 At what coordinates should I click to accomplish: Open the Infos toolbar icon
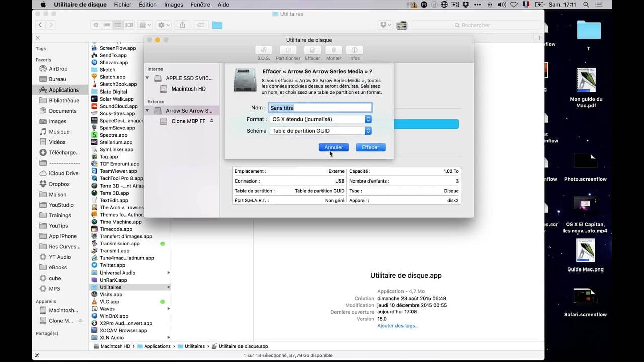click(x=354, y=50)
